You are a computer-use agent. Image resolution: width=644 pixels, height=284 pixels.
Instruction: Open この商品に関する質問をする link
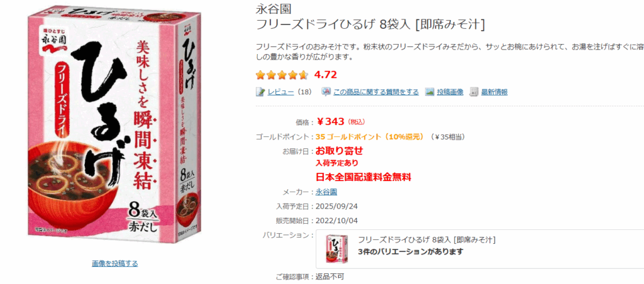coord(376,92)
